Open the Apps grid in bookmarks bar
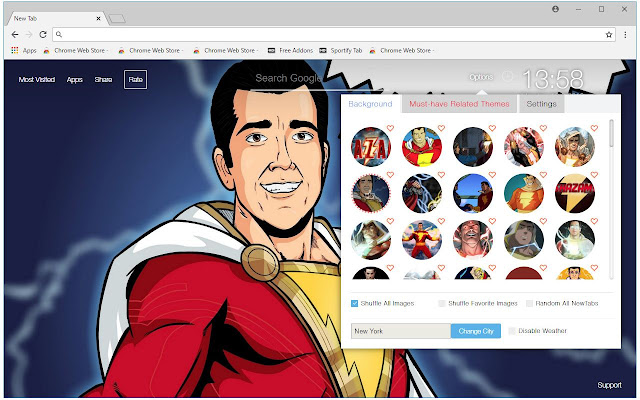This screenshot has height=400, width=640. (24, 51)
